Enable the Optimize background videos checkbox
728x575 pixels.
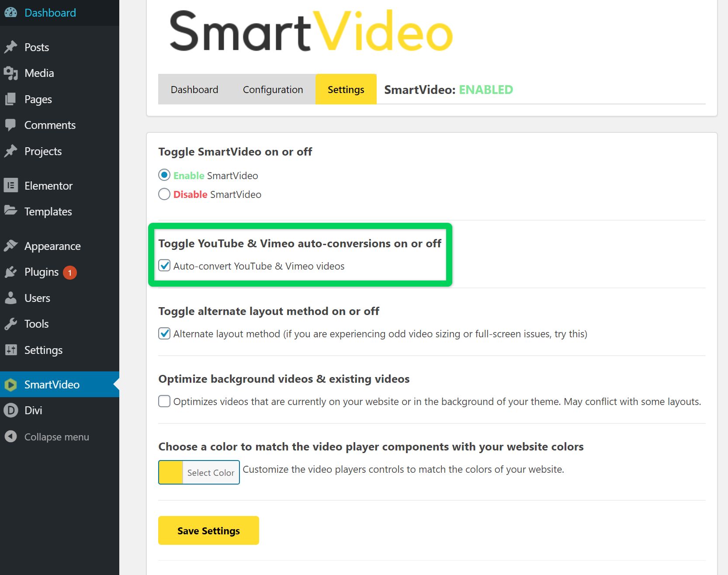tap(164, 401)
